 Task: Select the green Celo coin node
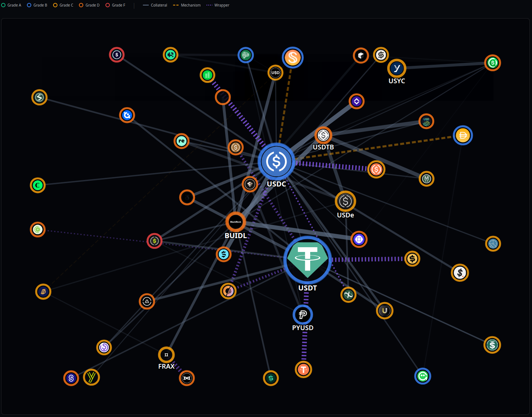[x=37, y=185]
